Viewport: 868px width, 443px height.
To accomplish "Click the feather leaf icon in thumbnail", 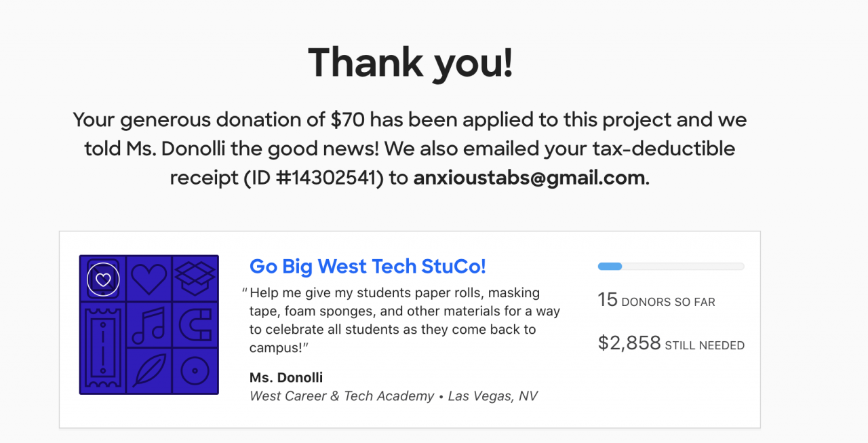I will [x=149, y=370].
